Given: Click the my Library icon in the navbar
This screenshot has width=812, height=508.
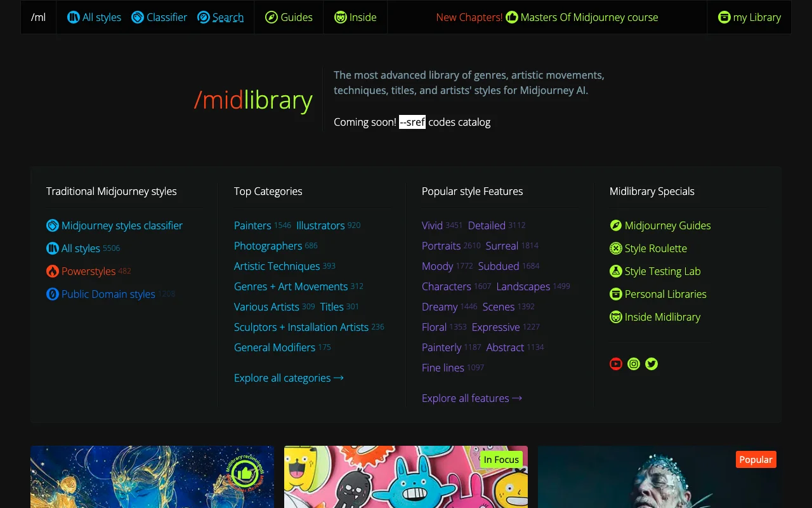Looking at the screenshot, I should 724,17.
